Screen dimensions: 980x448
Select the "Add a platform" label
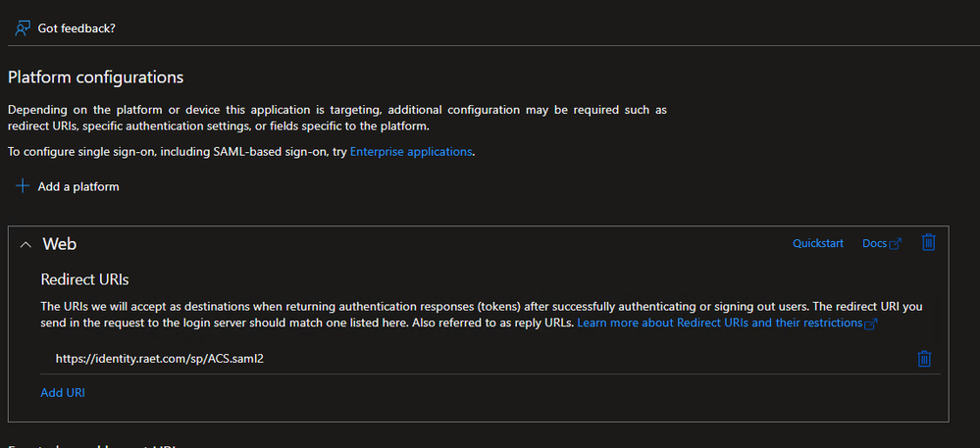click(x=78, y=186)
